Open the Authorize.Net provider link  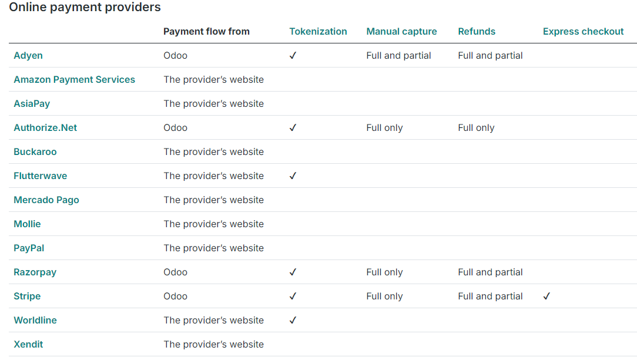click(45, 128)
